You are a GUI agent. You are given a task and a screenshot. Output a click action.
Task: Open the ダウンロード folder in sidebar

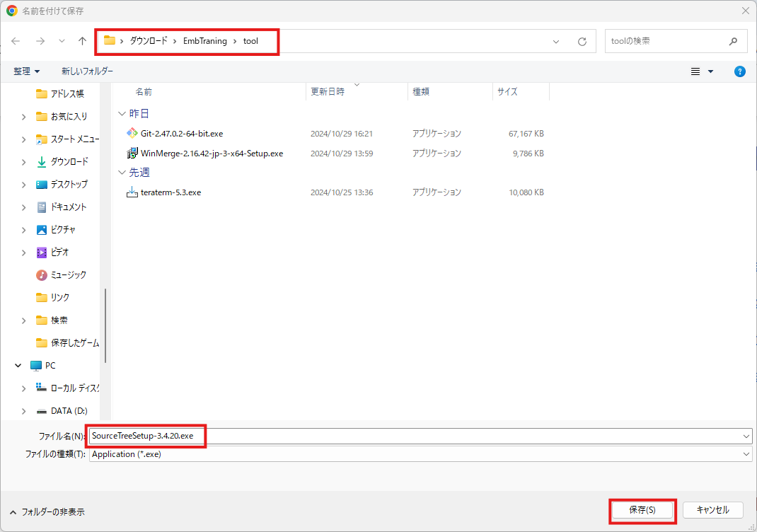(69, 161)
